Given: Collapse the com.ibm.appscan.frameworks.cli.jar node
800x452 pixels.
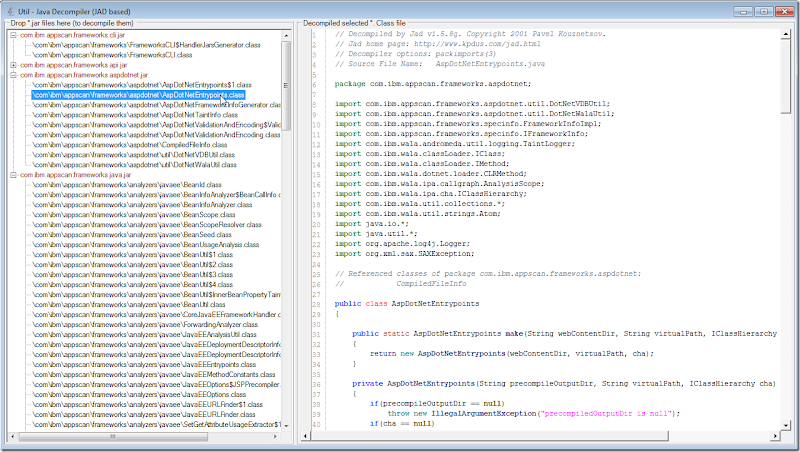Looking at the screenshot, I should point(13,35).
